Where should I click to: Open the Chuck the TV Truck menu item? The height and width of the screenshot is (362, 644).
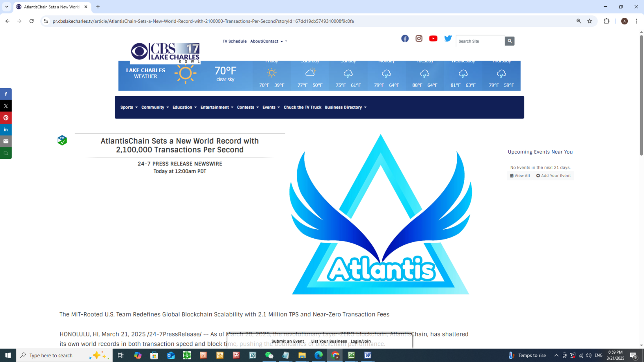(x=302, y=107)
